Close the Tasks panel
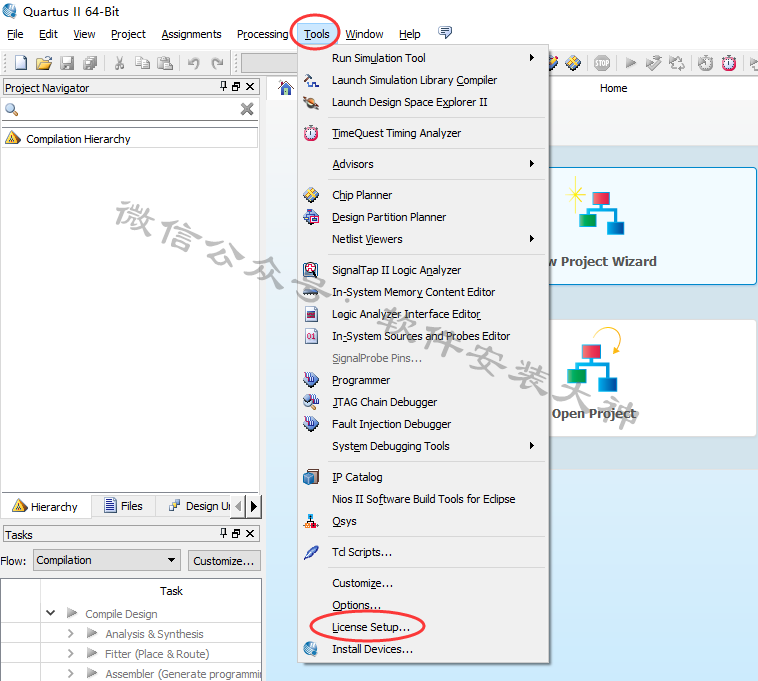This screenshot has width=758, height=681. (x=250, y=534)
